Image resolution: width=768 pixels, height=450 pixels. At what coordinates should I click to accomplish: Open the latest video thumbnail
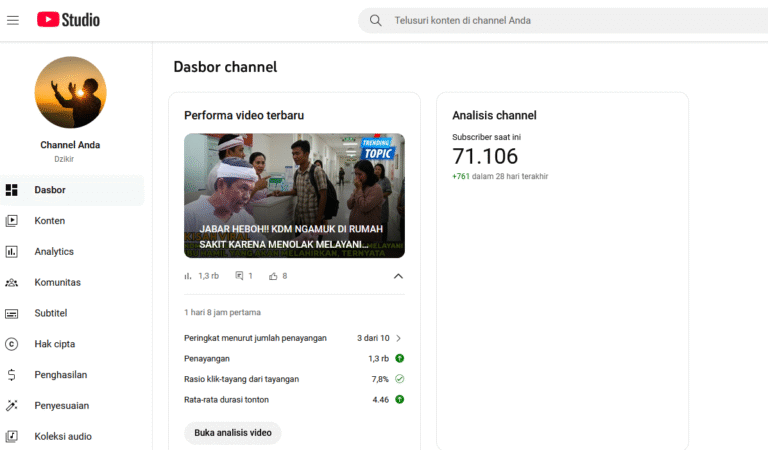point(294,196)
